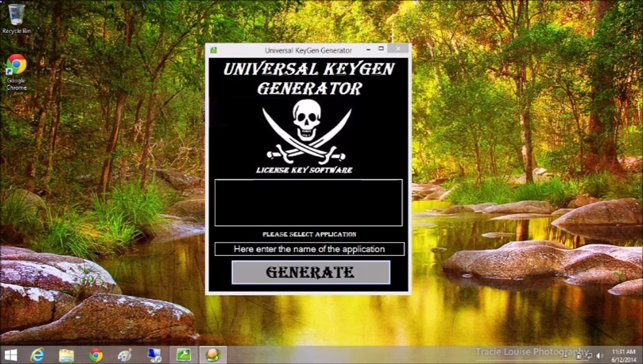Select the green key app on the taskbar

[x=183, y=355]
